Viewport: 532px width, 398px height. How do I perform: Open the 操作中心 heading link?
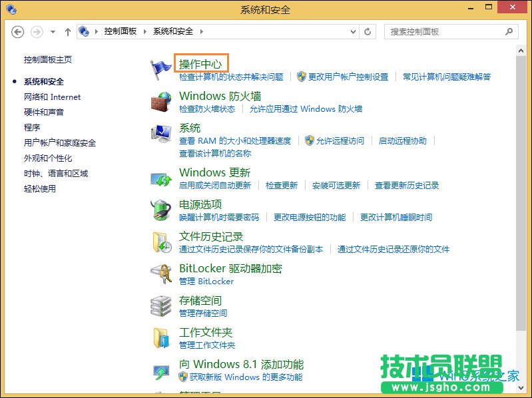click(200, 64)
